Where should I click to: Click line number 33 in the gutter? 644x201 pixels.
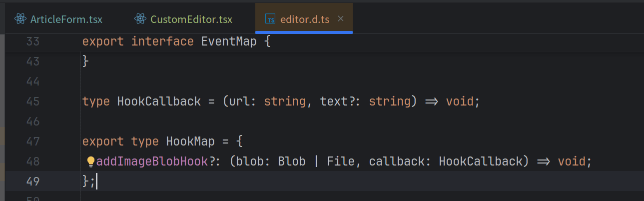click(32, 41)
